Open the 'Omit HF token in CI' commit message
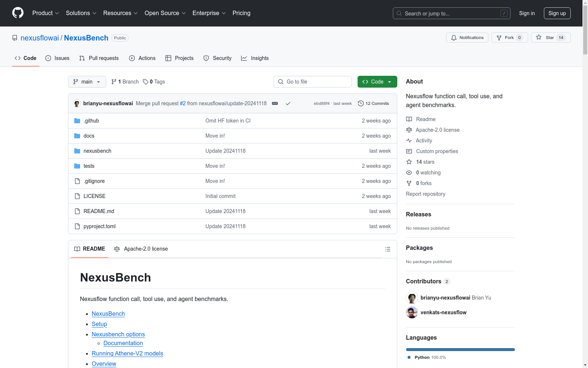588x368 pixels. pos(228,121)
